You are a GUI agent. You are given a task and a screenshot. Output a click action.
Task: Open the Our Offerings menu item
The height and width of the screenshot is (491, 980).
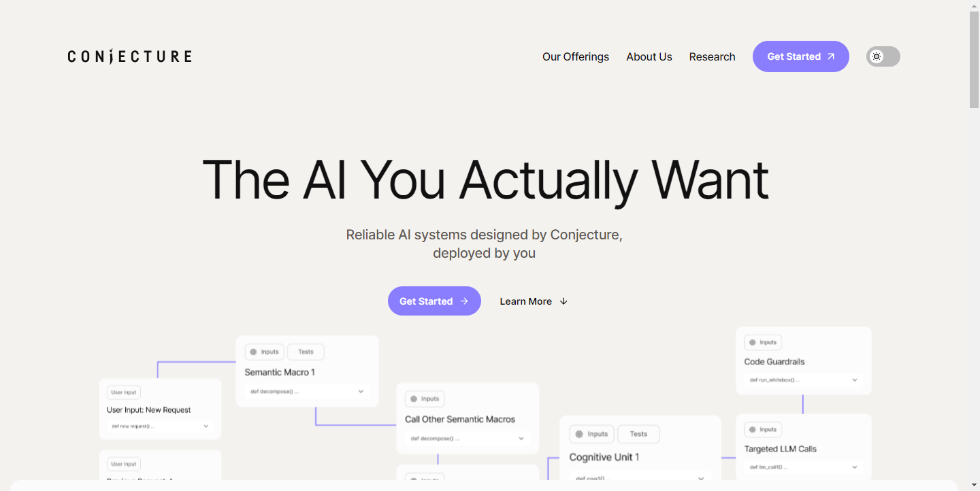(x=576, y=57)
